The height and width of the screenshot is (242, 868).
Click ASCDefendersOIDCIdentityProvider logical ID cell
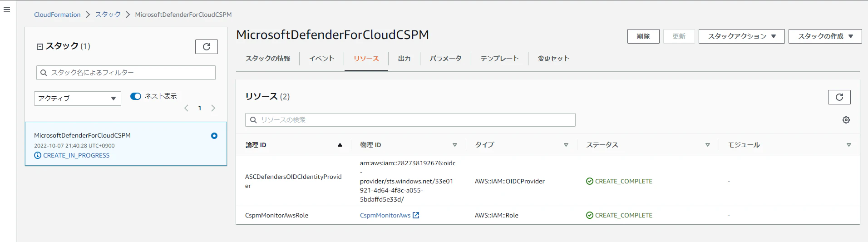point(293,181)
